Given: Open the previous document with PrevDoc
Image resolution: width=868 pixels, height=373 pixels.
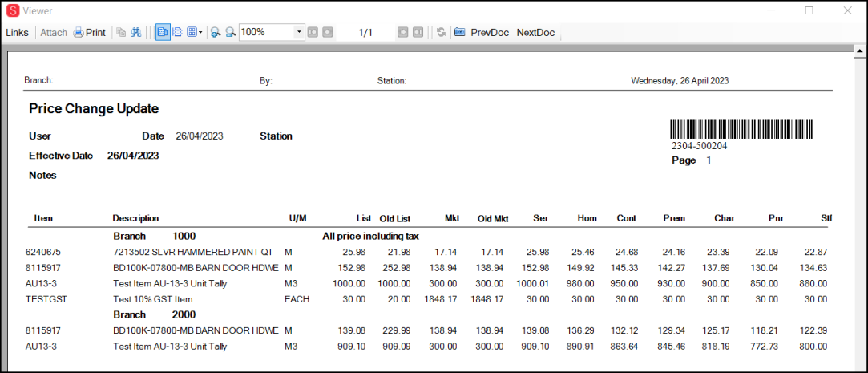Looking at the screenshot, I should pyautogui.click(x=490, y=33).
